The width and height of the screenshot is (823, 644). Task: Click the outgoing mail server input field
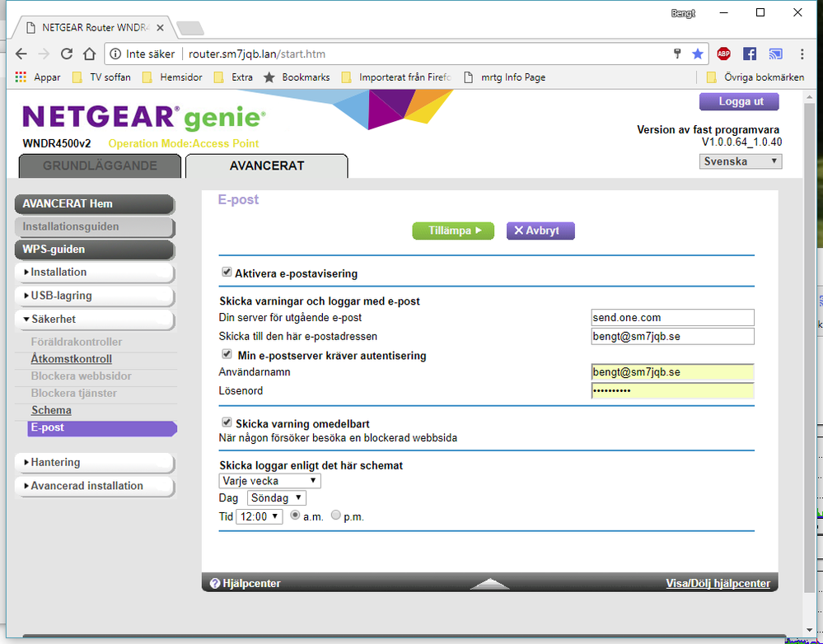point(672,317)
